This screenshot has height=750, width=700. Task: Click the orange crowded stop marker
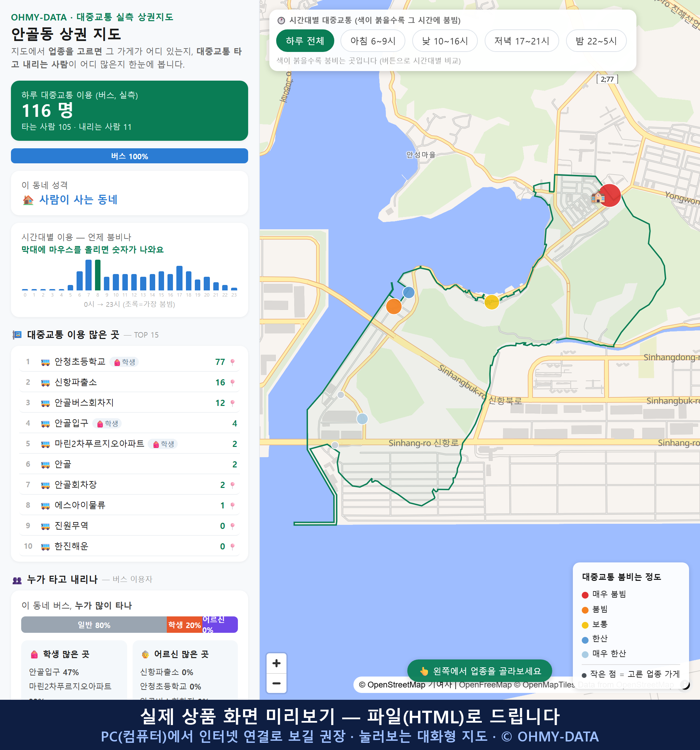[x=394, y=306]
